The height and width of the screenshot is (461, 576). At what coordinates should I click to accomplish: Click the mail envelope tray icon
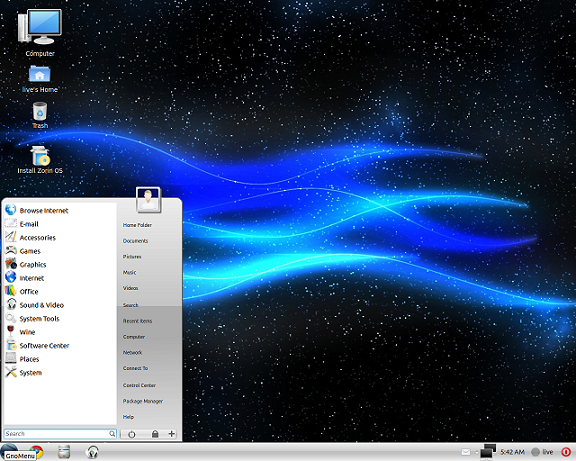(466, 452)
